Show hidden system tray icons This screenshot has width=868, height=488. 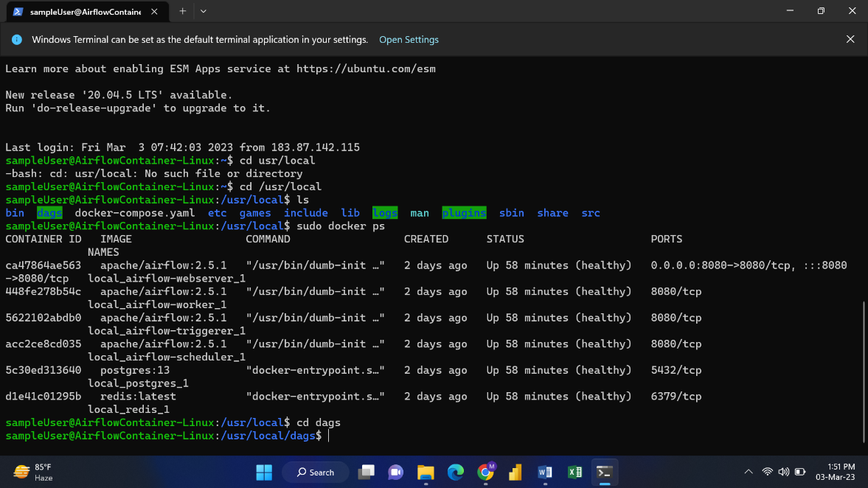pyautogui.click(x=749, y=472)
